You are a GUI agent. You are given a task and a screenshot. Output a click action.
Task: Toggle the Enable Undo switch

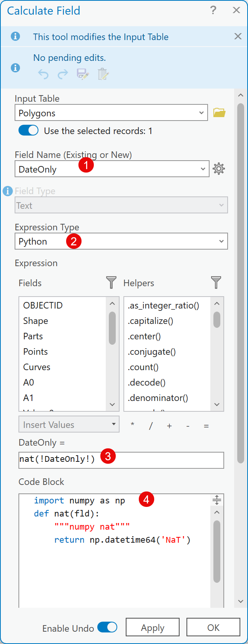coord(107,627)
